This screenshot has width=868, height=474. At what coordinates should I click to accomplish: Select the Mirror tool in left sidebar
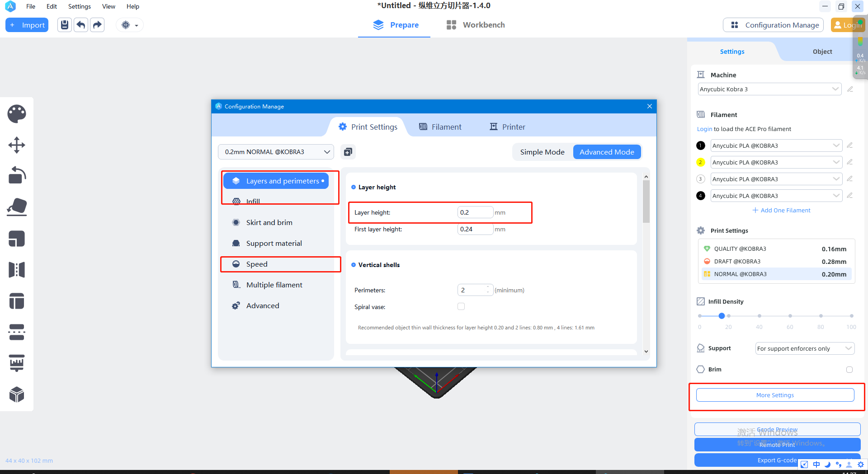point(17,270)
